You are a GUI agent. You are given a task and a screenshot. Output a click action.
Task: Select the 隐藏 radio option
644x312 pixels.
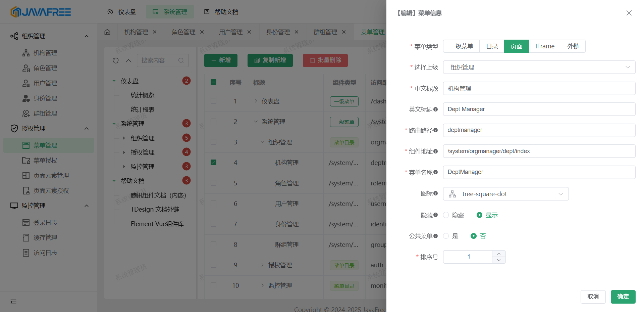pyautogui.click(x=446, y=215)
